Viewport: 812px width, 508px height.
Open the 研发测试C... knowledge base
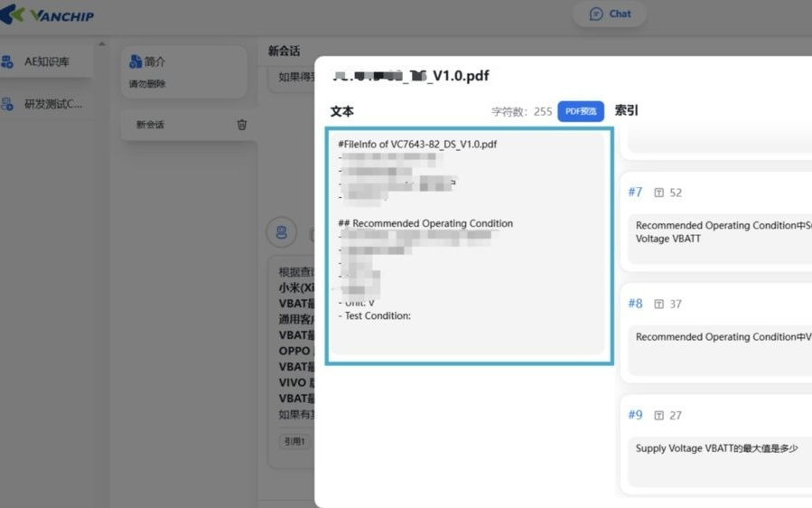(x=45, y=104)
